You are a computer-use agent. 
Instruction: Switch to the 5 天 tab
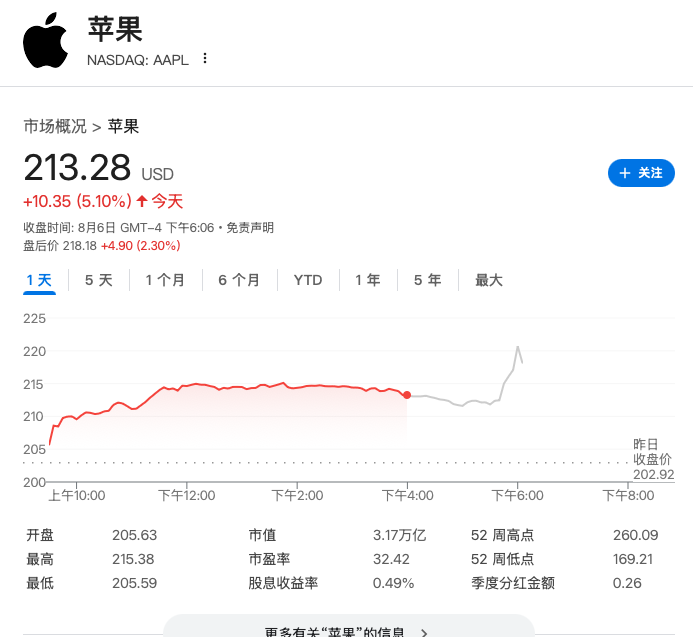tap(99, 280)
